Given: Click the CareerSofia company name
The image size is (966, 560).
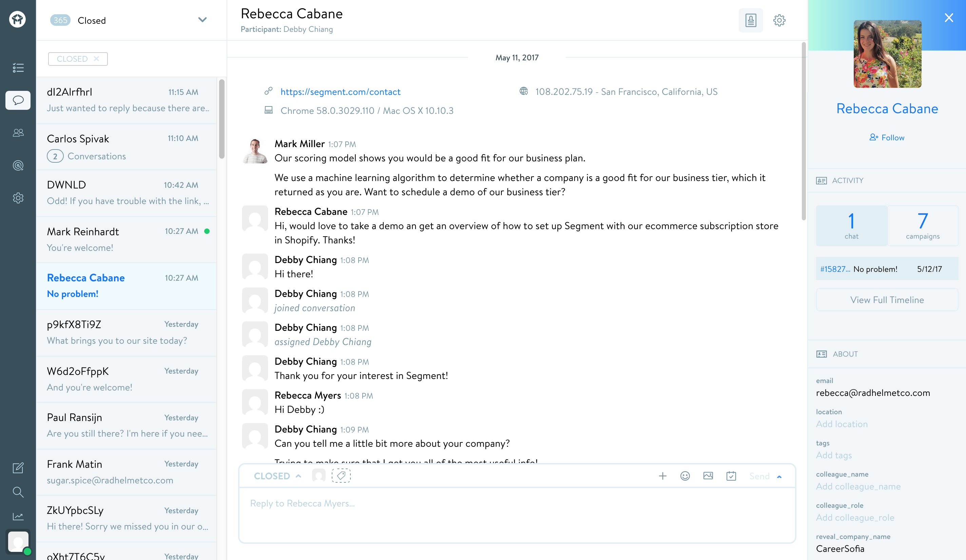Looking at the screenshot, I should (x=840, y=549).
